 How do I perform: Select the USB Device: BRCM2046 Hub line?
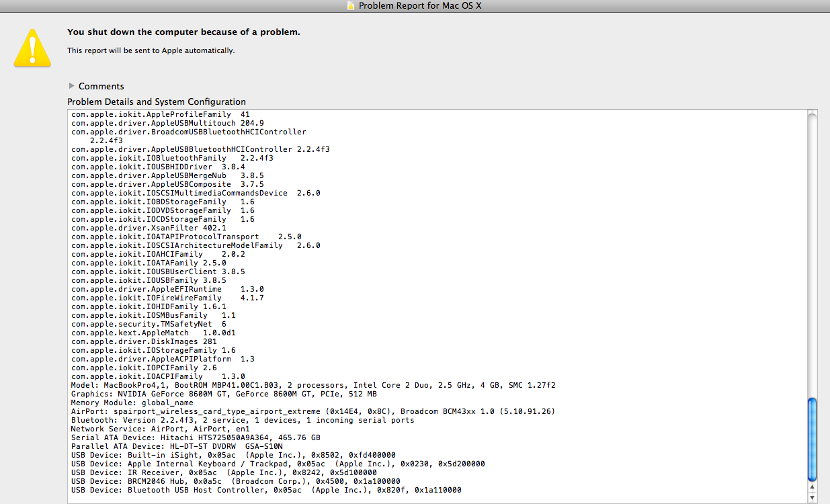236,481
